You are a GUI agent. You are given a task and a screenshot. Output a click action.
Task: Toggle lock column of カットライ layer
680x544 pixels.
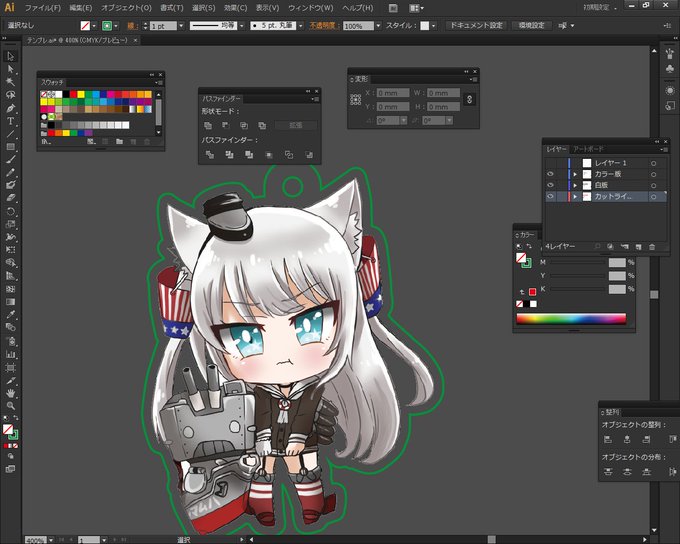[561, 197]
